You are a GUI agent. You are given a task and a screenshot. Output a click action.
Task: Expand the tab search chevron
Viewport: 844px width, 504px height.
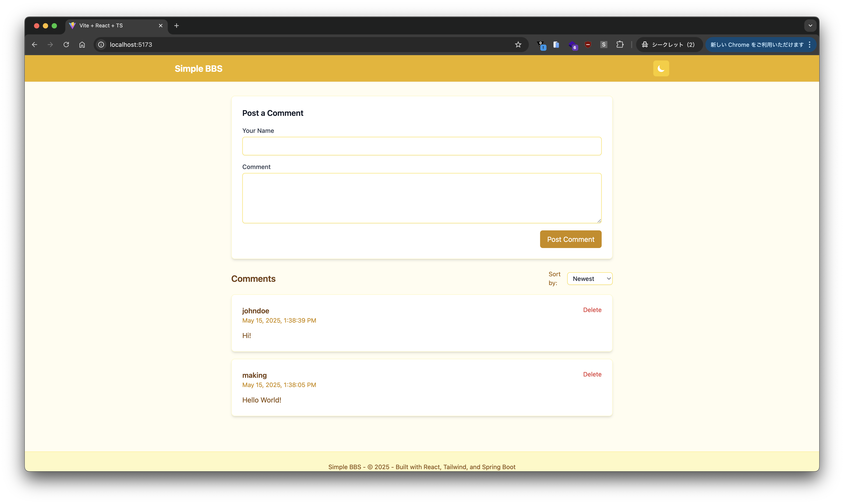point(810,26)
